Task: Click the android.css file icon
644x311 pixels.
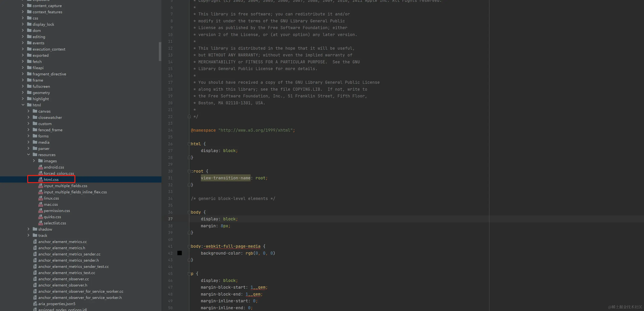Action: (40, 167)
